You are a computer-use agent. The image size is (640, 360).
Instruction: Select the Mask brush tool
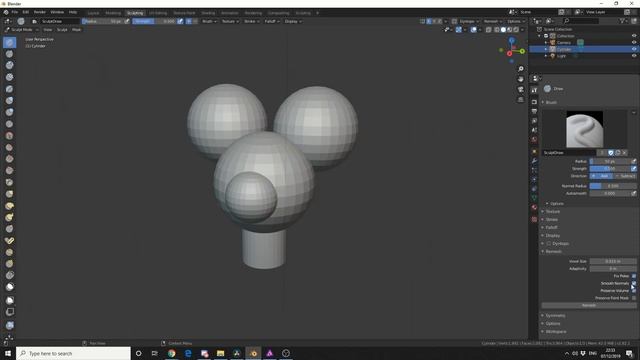pos(9,287)
